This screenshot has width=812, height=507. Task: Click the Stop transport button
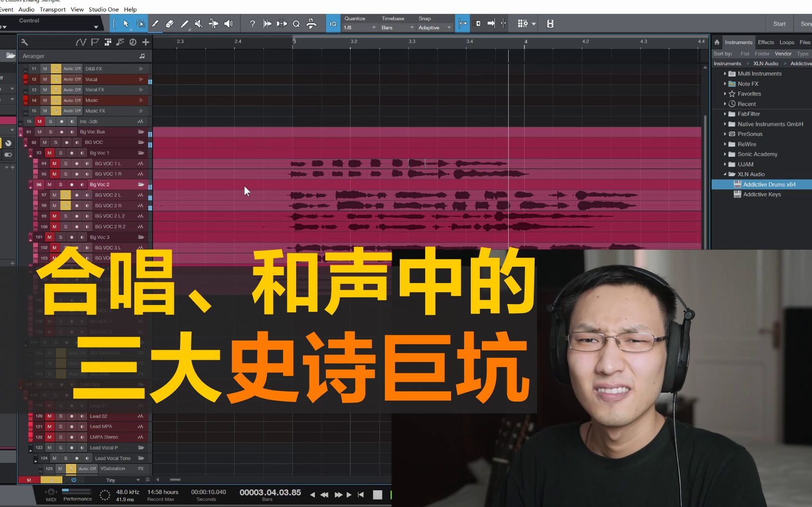point(378,495)
